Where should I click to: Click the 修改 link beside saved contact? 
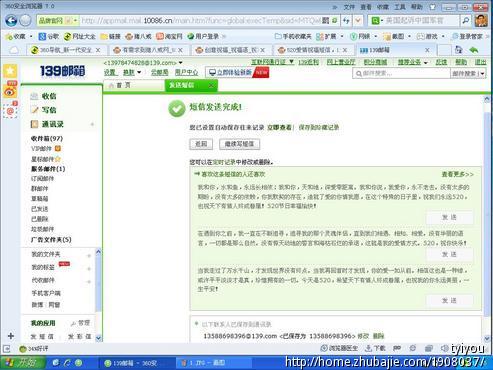click(363, 336)
